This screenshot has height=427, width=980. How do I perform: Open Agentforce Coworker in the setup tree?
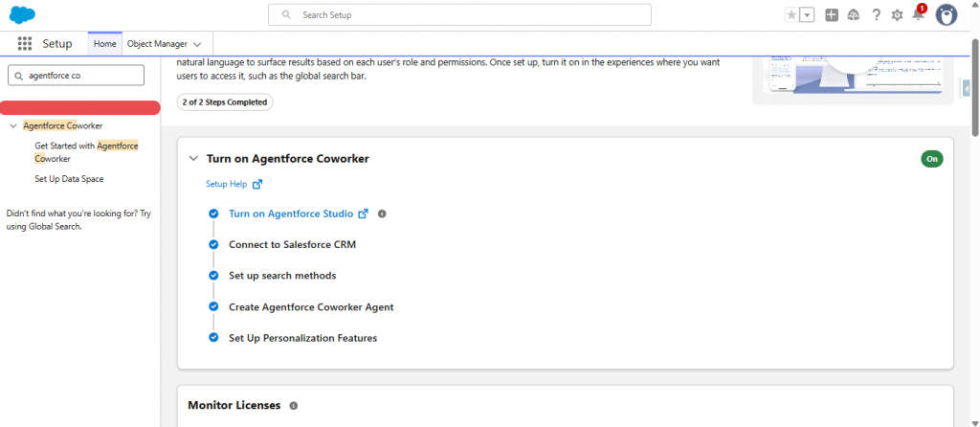(62, 125)
